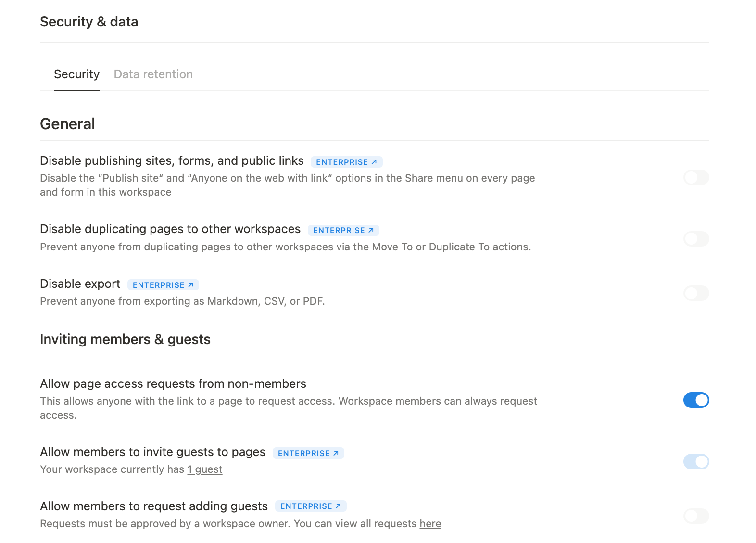
Task: Toggle Disable publishing sites, forms, public links
Action: (696, 177)
